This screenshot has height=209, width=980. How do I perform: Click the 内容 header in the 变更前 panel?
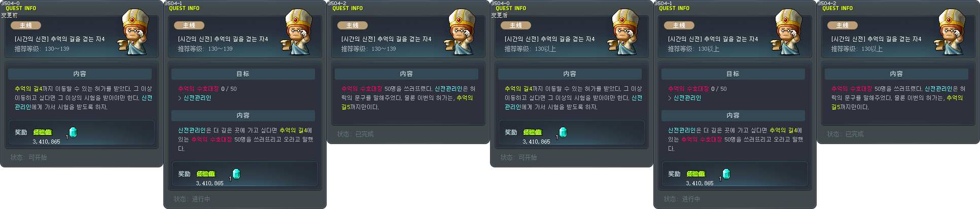[80, 74]
